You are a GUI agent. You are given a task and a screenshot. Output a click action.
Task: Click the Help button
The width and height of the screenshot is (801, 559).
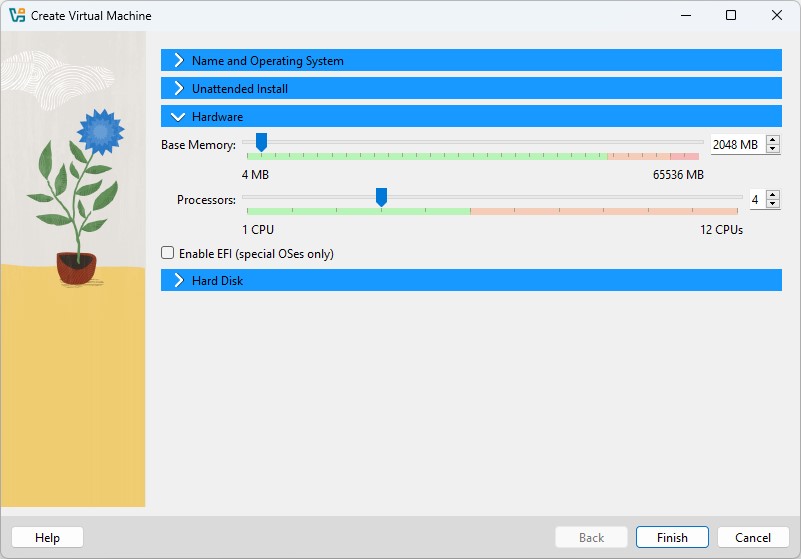47,538
